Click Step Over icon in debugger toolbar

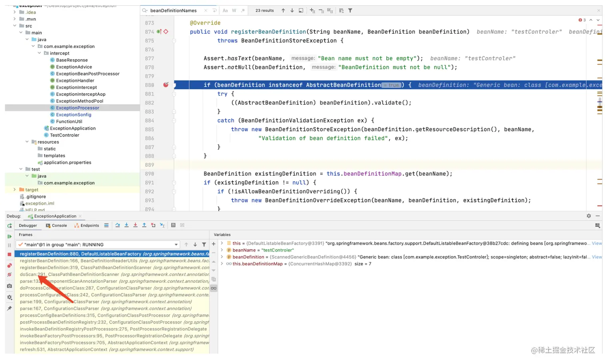click(118, 225)
